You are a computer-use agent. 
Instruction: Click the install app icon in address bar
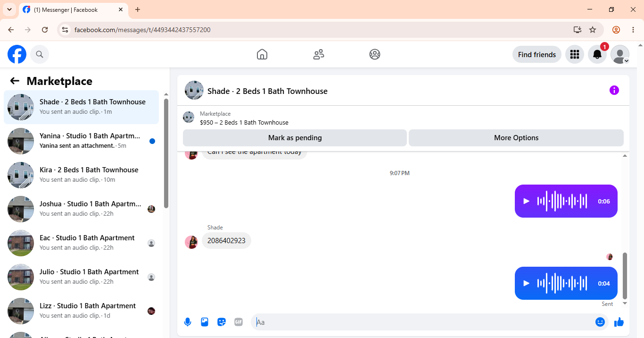(578, 30)
